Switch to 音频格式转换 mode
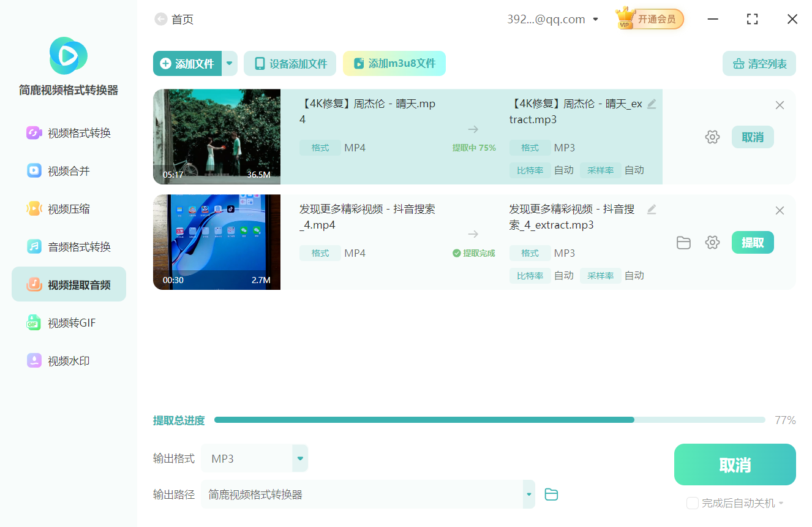This screenshot has height=527, width=812. 69,246
